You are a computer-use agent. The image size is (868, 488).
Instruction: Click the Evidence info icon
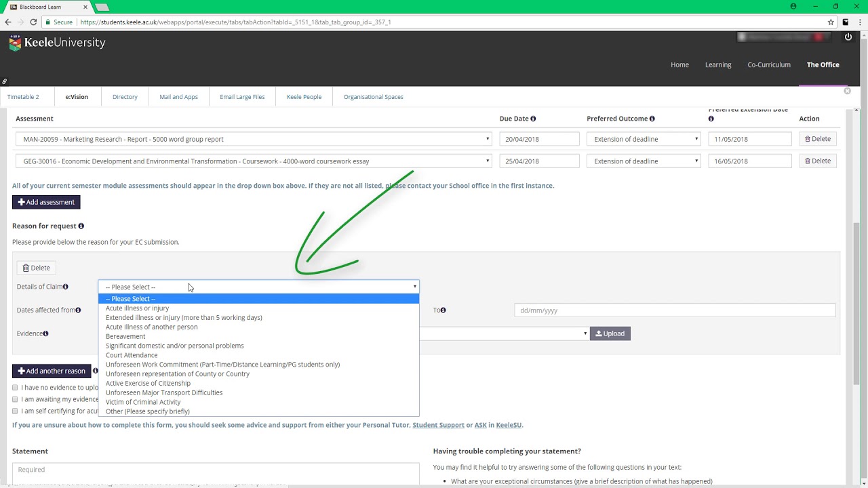(46, 333)
